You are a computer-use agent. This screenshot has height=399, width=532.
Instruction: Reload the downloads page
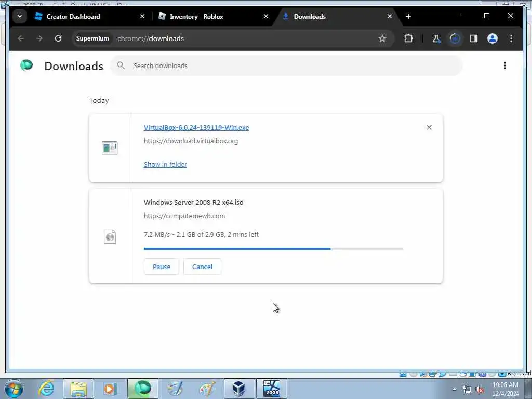pyautogui.click(x=58, y=38)
